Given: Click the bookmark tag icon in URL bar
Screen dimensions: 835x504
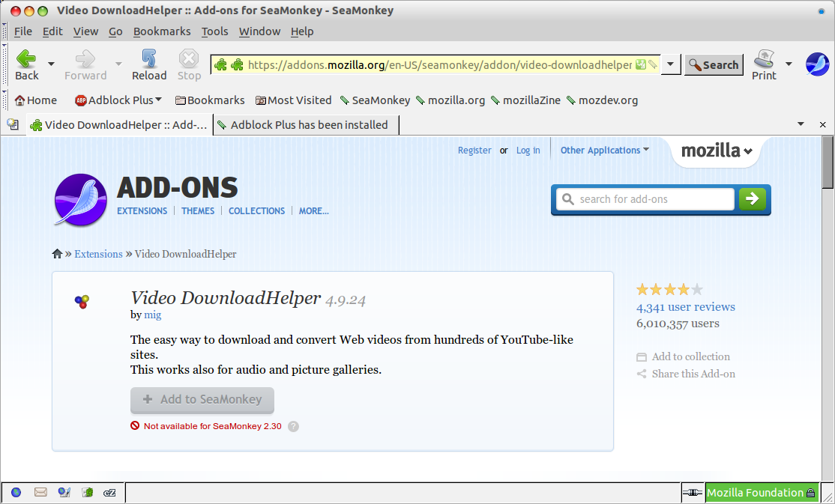Looking at the screenshot, I should 652,65.
